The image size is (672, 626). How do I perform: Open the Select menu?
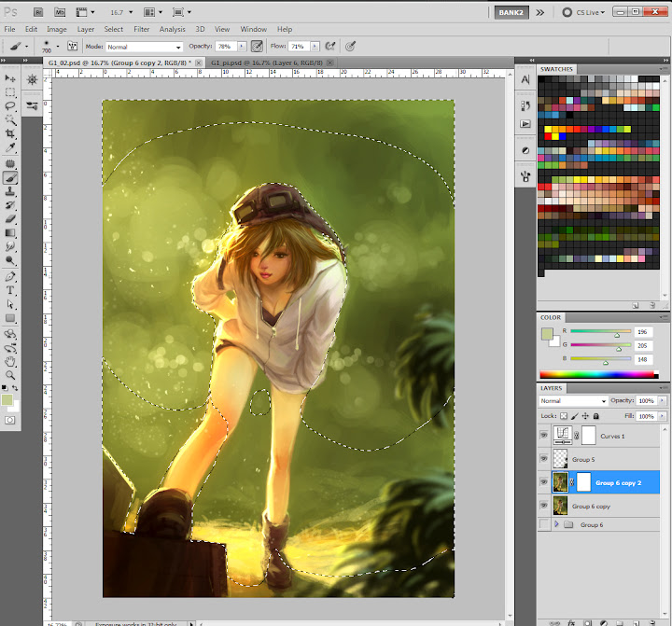tap(114, 29)
